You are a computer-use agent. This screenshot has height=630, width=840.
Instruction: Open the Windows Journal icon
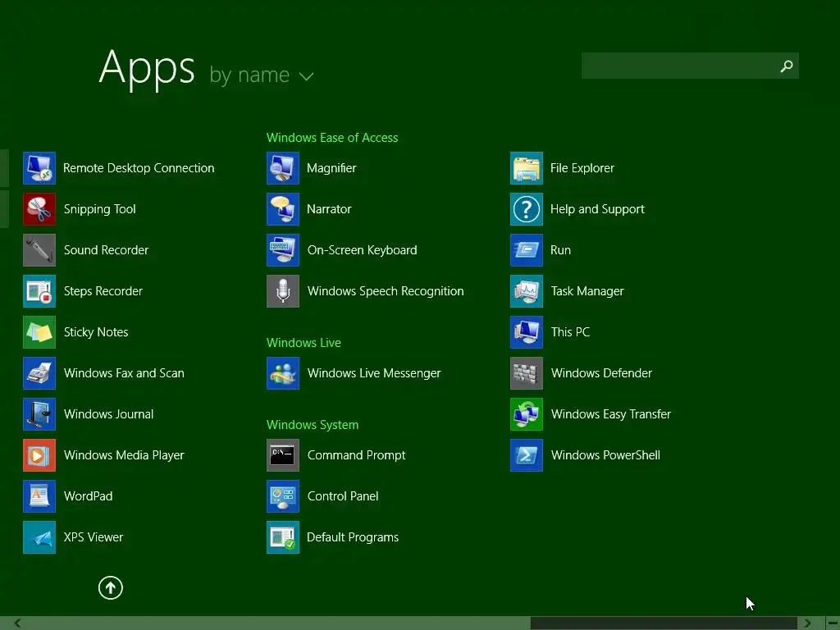pos(39,414)
